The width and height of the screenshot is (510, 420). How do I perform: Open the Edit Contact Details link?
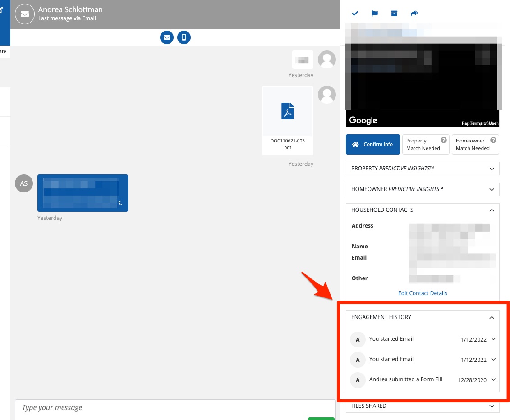(x=423, y=293)
